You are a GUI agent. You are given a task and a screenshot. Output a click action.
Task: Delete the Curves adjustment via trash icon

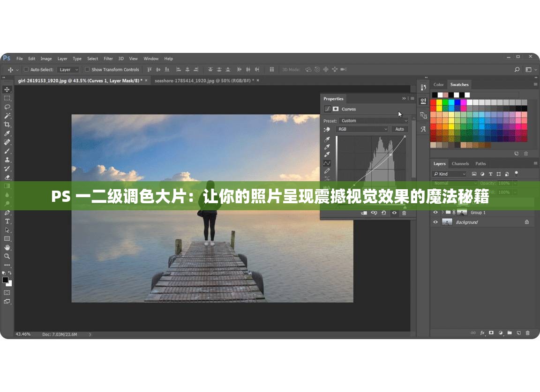404,213
